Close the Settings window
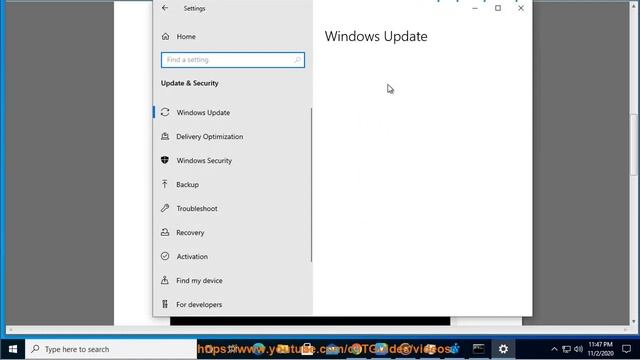 click(x=521, y=8)
